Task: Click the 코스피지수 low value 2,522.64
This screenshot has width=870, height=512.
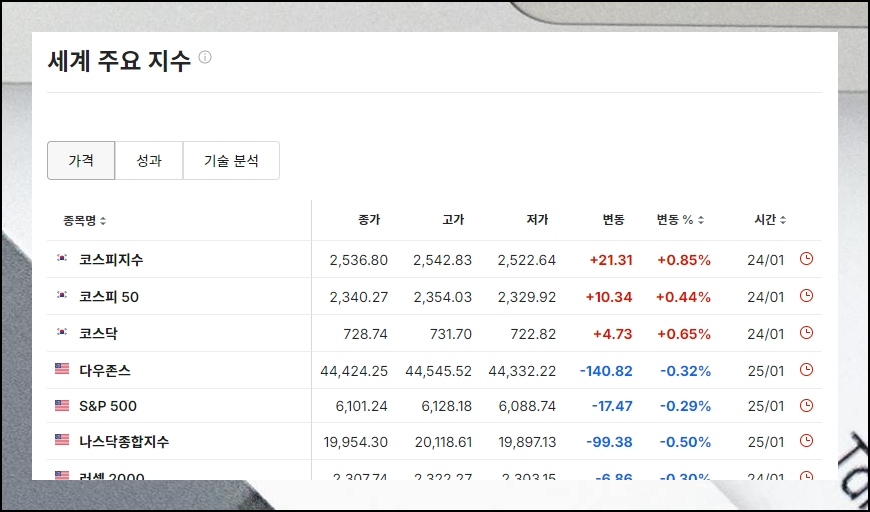Action: click(x=527, y=260)
